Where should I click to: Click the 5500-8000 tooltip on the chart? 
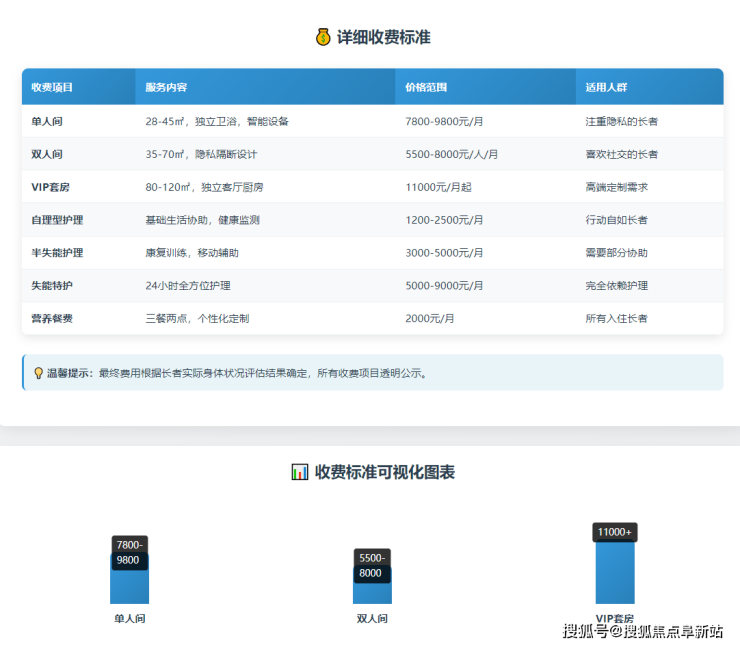point(371,565)
